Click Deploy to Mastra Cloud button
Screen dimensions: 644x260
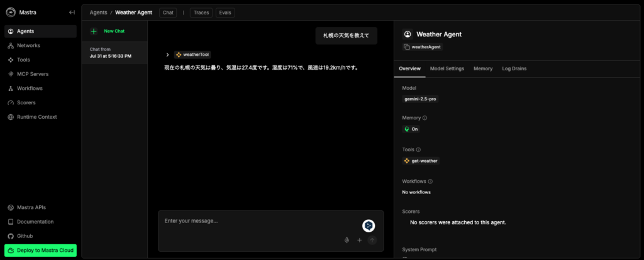click(x=40, y=250)
